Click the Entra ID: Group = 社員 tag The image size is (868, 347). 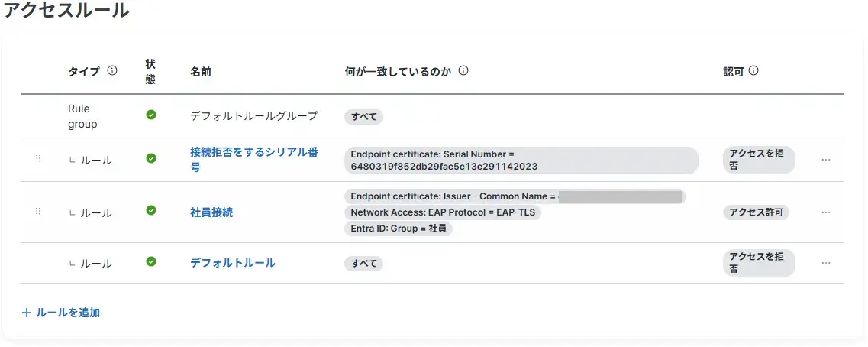(x=399, y=229)
